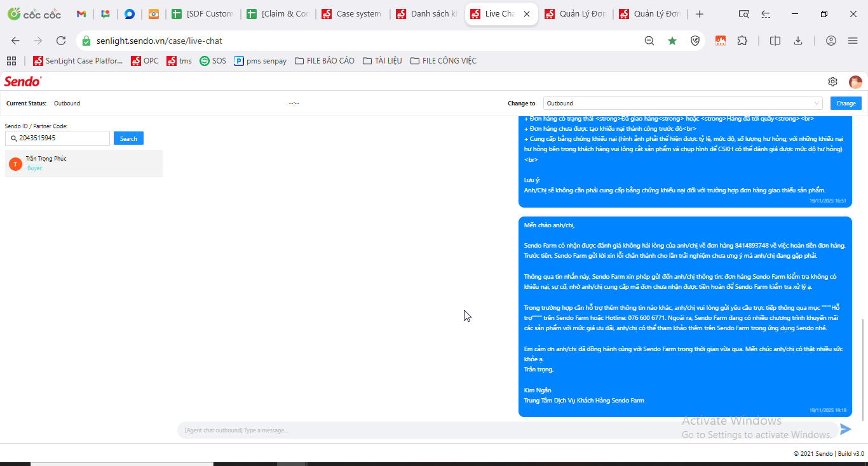Open the FILE CÔNG VIỆC bookmark folder
The image size is (868, 466).
pyautogui.click(x=444, y=61)
